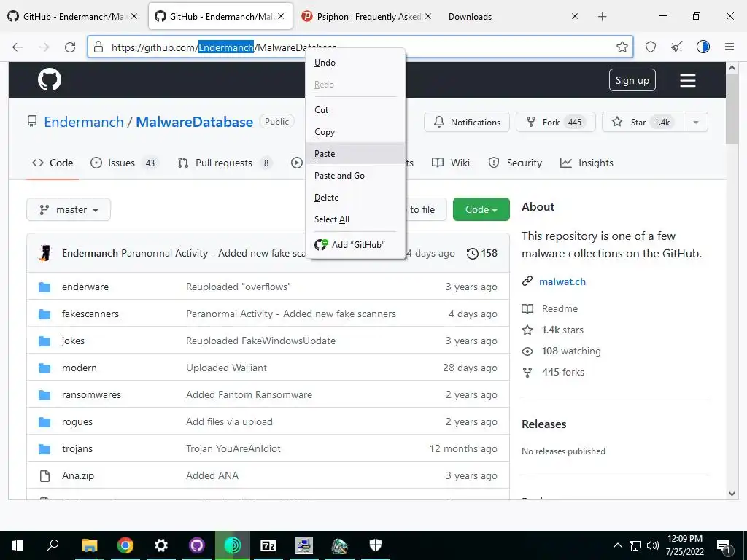Open a new browser tab
Viewport: 747px width, 560px height.
pos(602,17)
